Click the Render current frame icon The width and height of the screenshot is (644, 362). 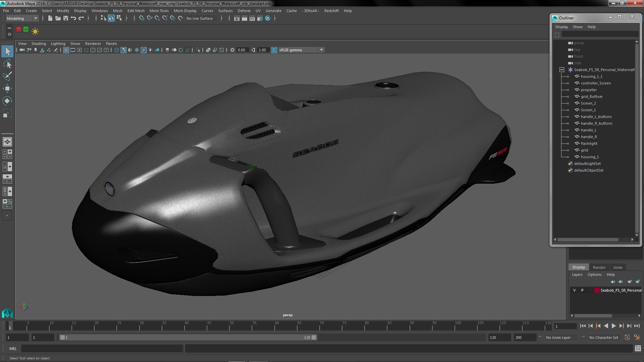click(245, 18)
